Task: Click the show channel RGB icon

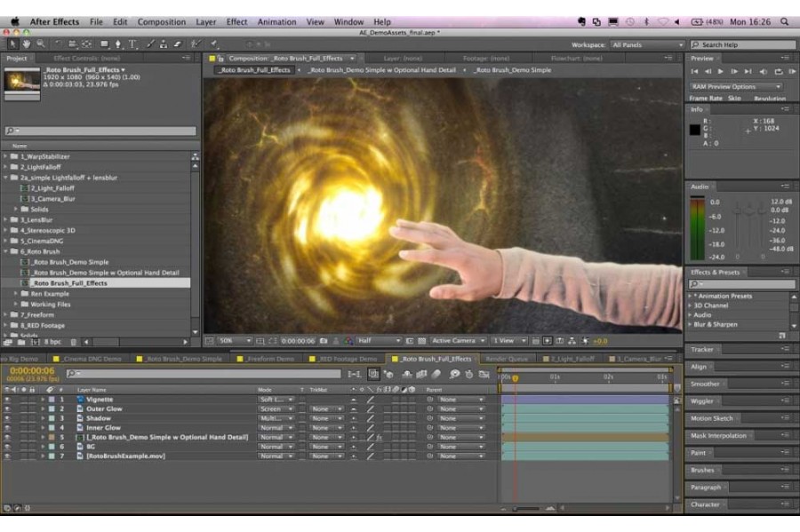Action: pos(348,341)
